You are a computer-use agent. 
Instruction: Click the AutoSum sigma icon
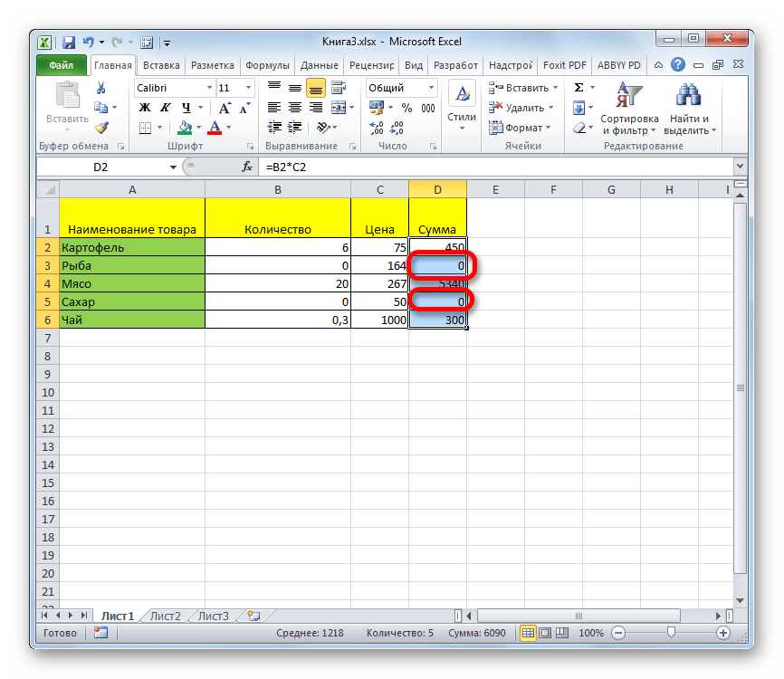(578, 88)
